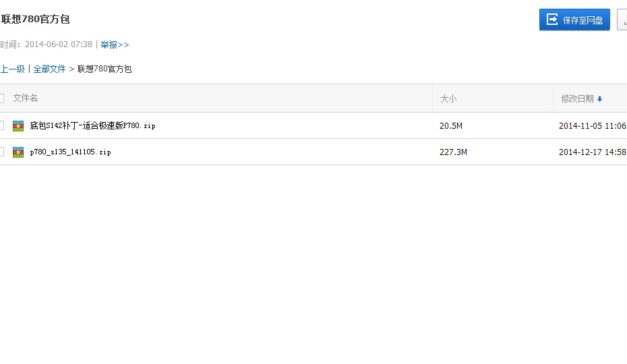627x364 pixels.
Task: Click the zip icon of p780_s135_141105.zip
Action: click(x=18, y=152)
